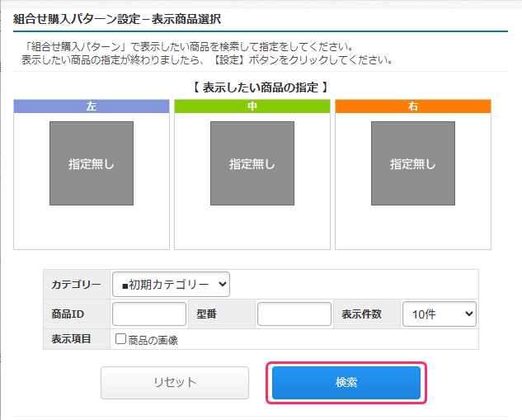The image size is (522, 420).
Task: Click the カテゴリー row label
Action: (x=76, y=285)
